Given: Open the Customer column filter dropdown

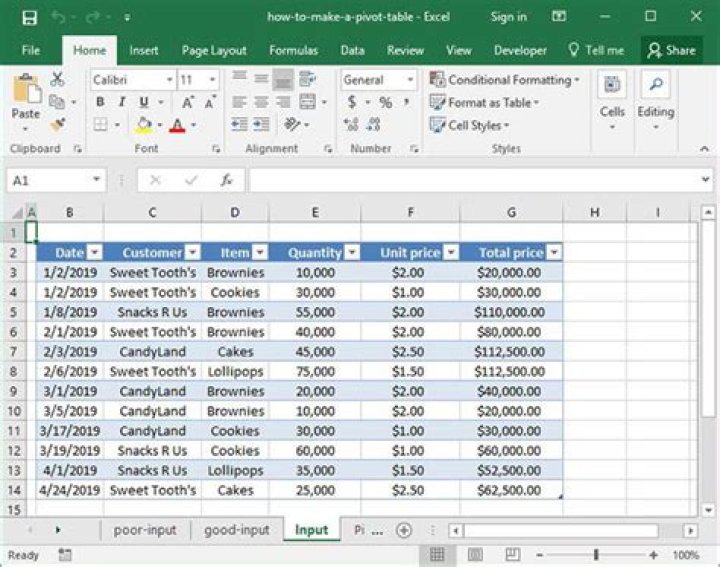Looking at the screenshot, I should pyautogui.click(x=193, y=253).
